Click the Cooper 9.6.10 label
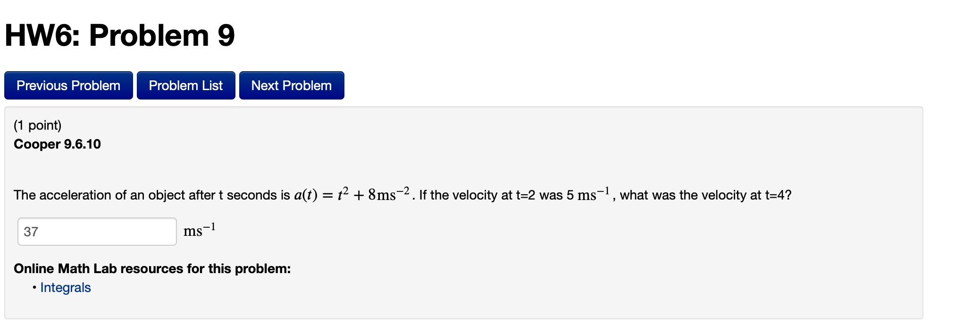This screenshot has width=980, height=333. pyautogui.click(x=57, y=144)
